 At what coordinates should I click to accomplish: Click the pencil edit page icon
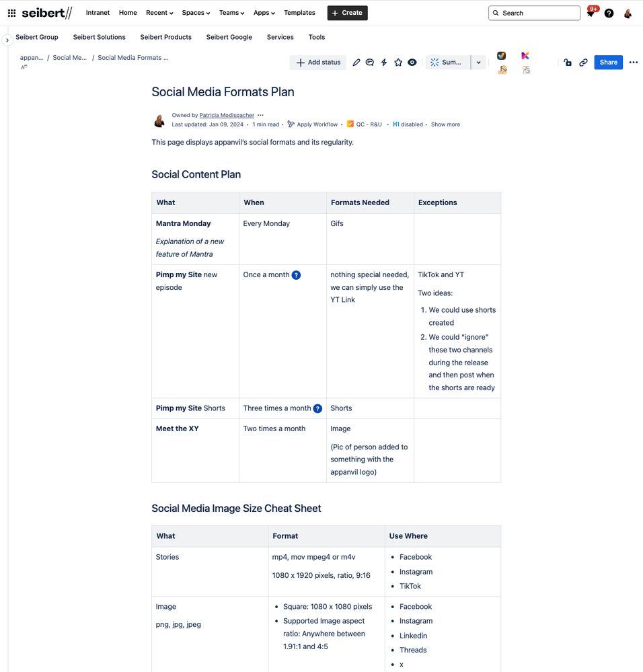click(x=356, y=63)
